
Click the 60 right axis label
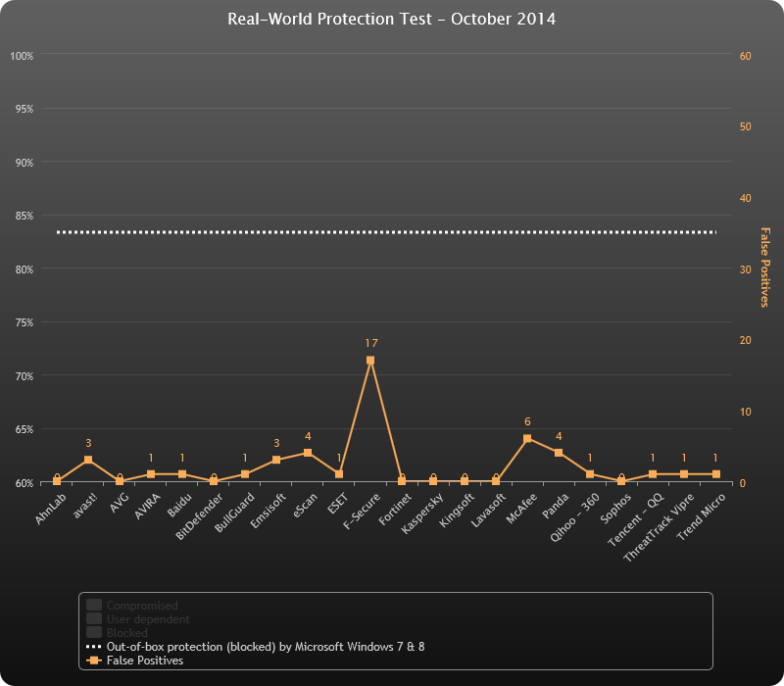[x=746, y=56]
